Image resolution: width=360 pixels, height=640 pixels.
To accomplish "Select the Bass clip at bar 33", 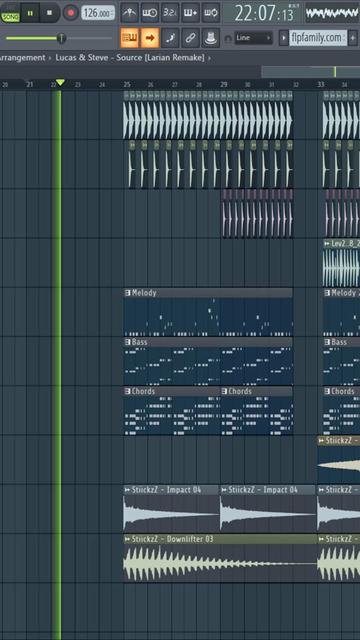I will click(x=342, y=361).
